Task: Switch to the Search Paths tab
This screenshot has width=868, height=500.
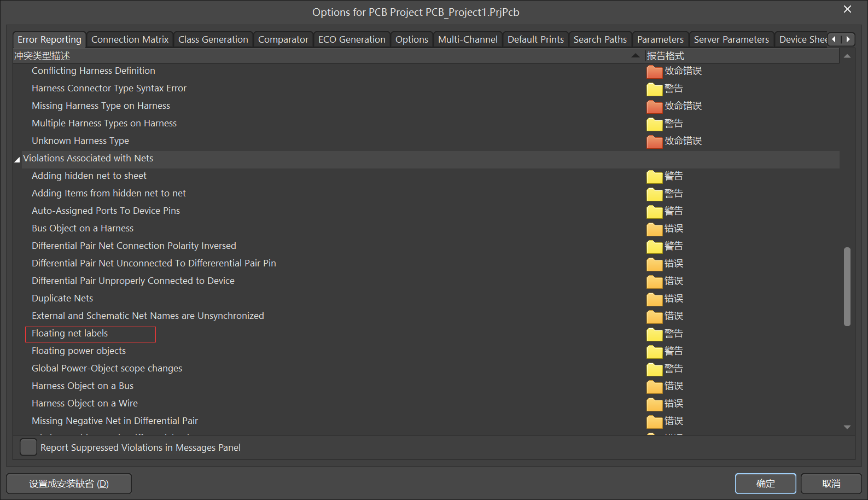Action: (600, 39)
